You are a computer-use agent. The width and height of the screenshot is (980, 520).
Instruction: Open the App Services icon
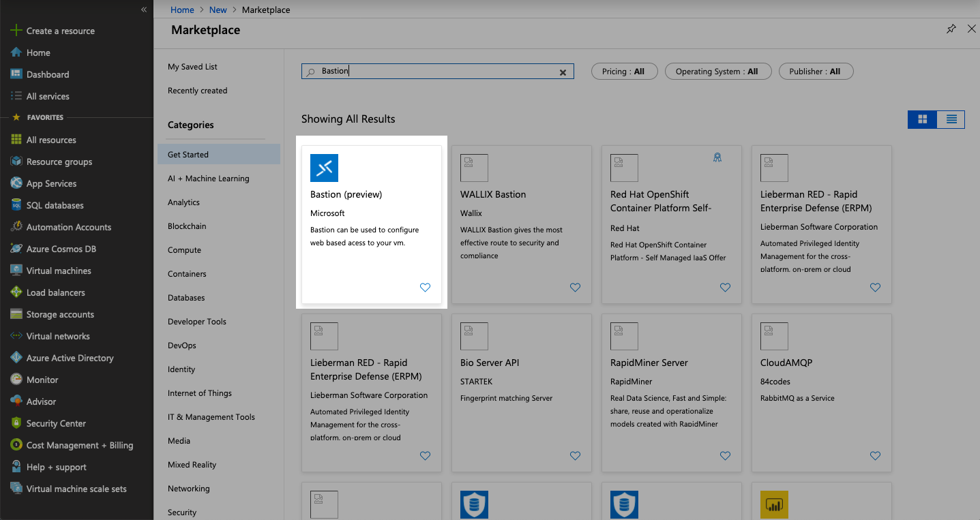[16, 183]
